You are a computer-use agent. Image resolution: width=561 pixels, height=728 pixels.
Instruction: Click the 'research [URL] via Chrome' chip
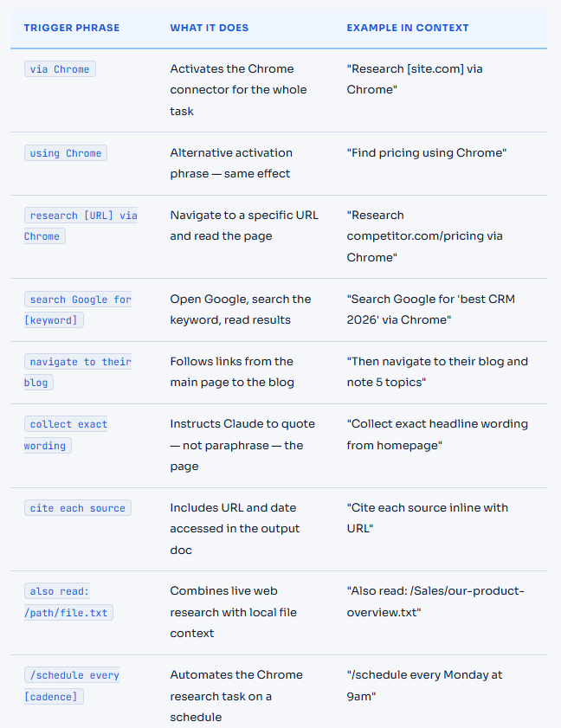(x=81, y=226)
